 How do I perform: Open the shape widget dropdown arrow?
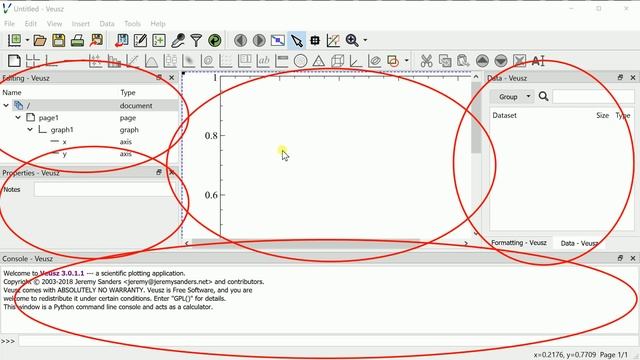point(407,61)
